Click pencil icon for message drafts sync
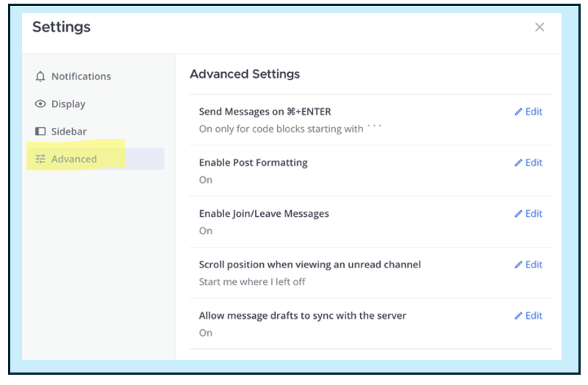This screenshot has height=385, width=588. (518, 316)
